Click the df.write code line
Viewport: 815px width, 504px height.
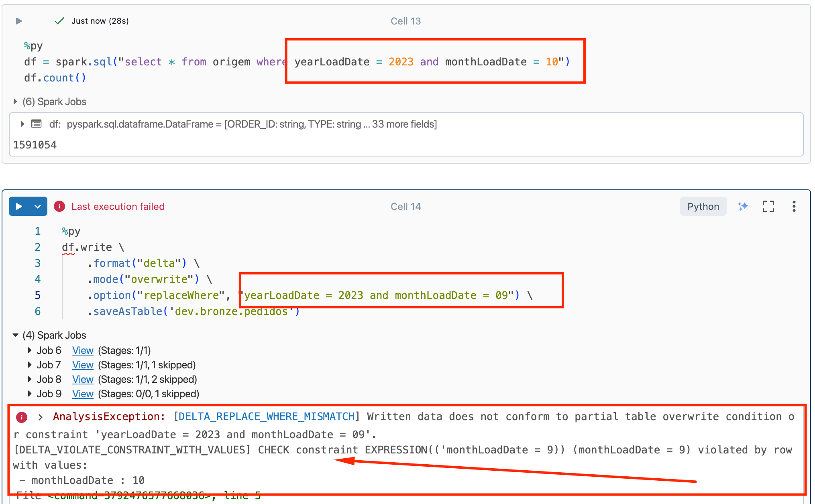click(93, 247)
